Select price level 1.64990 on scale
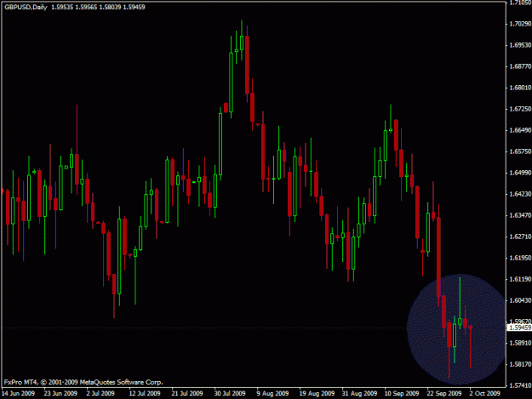The image size is (532, 399). click(x=520, y=173)
